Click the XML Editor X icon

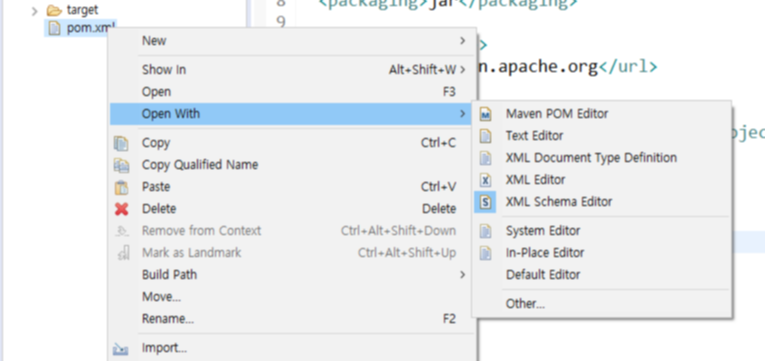point(485,180)
